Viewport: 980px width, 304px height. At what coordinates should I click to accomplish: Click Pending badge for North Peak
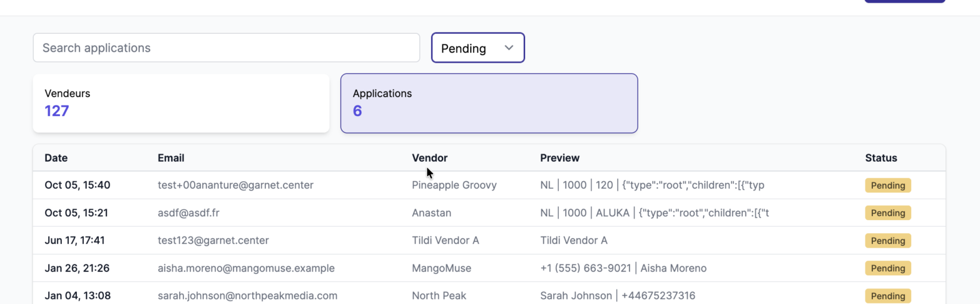[x=888, y=296]
